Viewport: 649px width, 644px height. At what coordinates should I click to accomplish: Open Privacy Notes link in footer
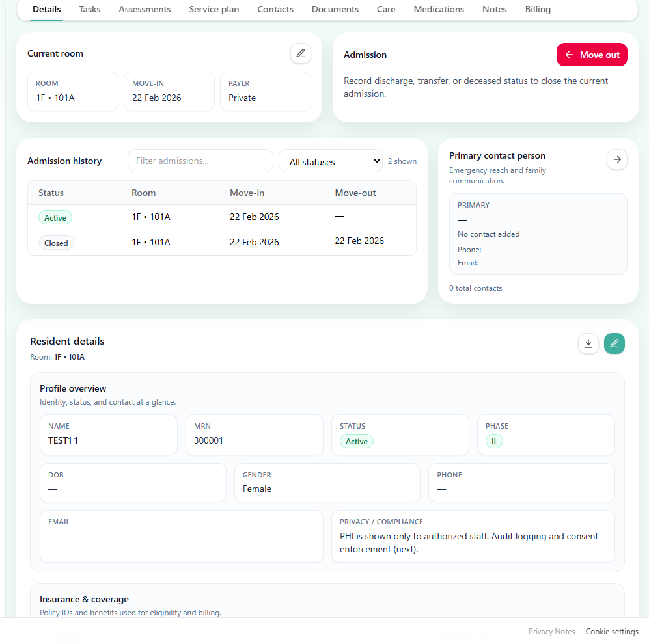551,631
